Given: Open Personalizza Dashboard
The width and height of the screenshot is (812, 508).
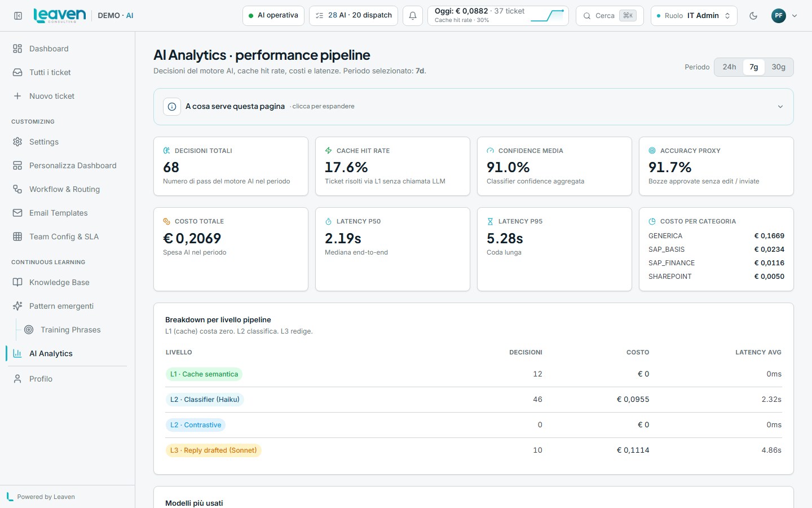Looking at the screenshot, I should click(x=68, y=165).
